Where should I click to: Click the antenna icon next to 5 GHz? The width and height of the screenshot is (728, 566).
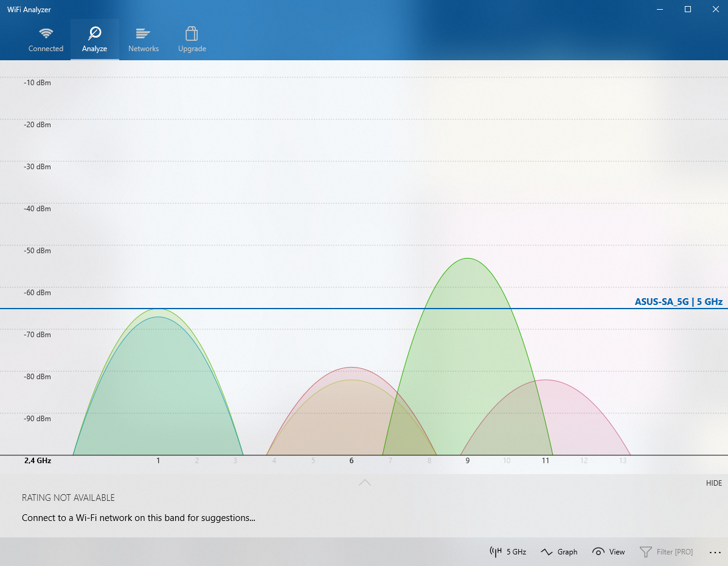[496, 551]
